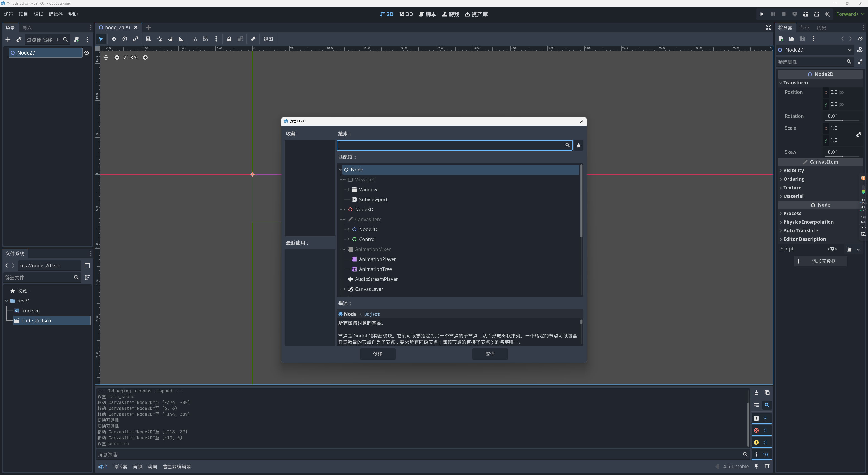The height and width of the screenshot is (475, 868).
Task: Click the Rotation slider in inspector
Action: tap(842, 120)
